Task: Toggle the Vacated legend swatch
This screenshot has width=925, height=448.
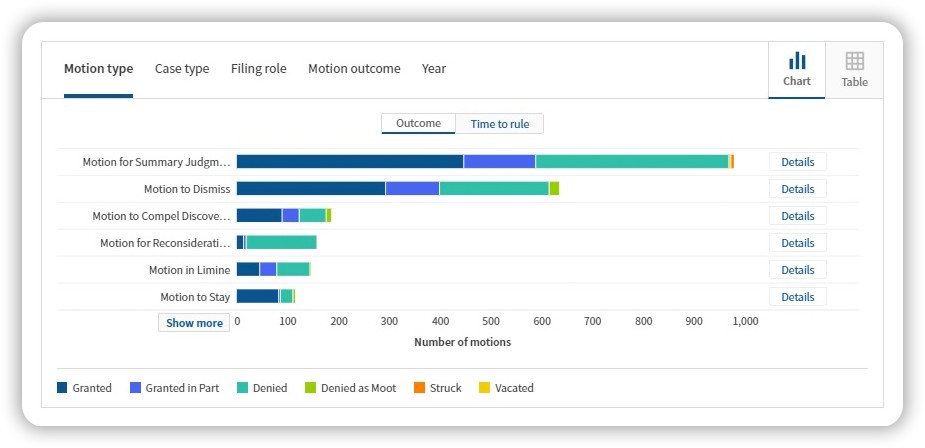Action: point(484,388)
